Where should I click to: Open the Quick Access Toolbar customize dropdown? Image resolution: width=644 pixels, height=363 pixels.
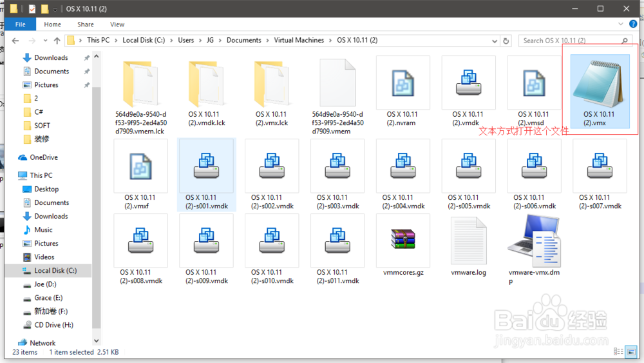pyautogui.click(x=55, y=9)
